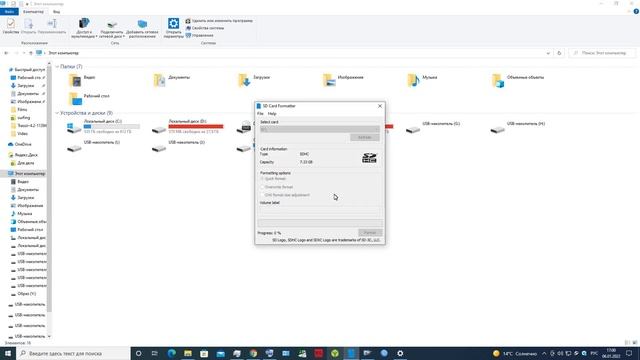The image size is (640, 360).
Task: Click the Explorer search box
Action: pos(603,53)
